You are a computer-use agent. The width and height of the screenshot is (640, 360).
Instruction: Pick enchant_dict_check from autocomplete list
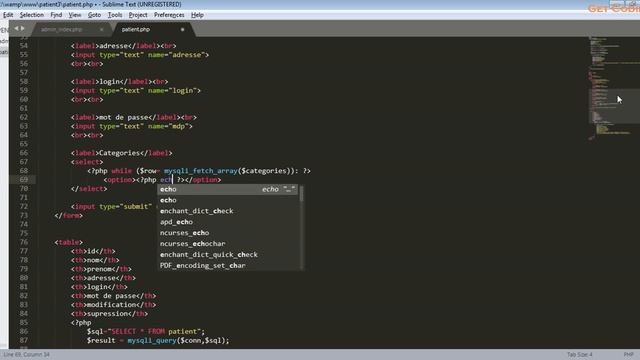[228, 211]
